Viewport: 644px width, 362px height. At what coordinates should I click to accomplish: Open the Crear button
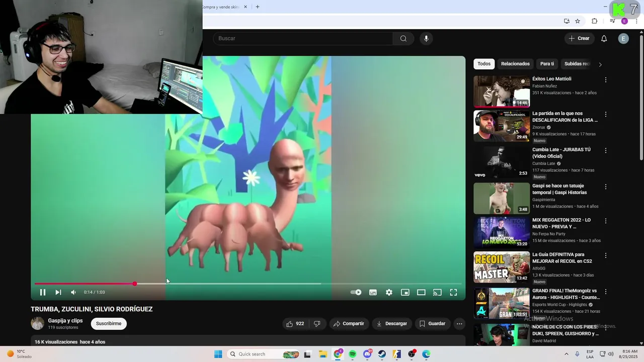tap(579, 38)
